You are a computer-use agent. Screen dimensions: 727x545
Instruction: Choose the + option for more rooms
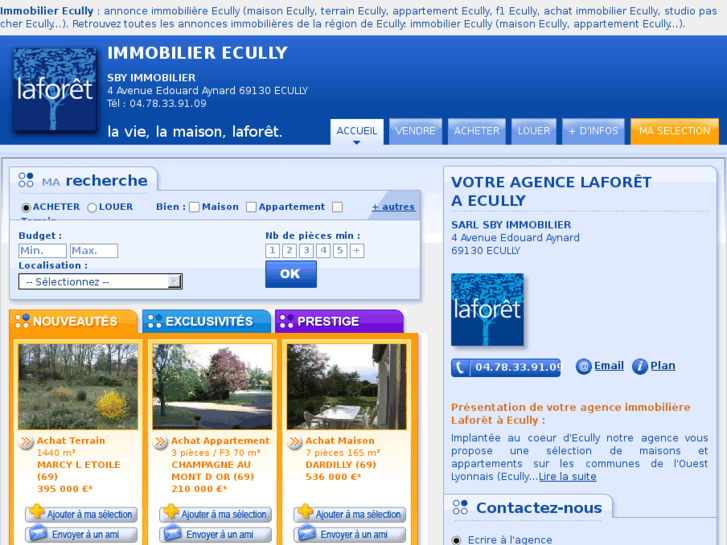357,250
